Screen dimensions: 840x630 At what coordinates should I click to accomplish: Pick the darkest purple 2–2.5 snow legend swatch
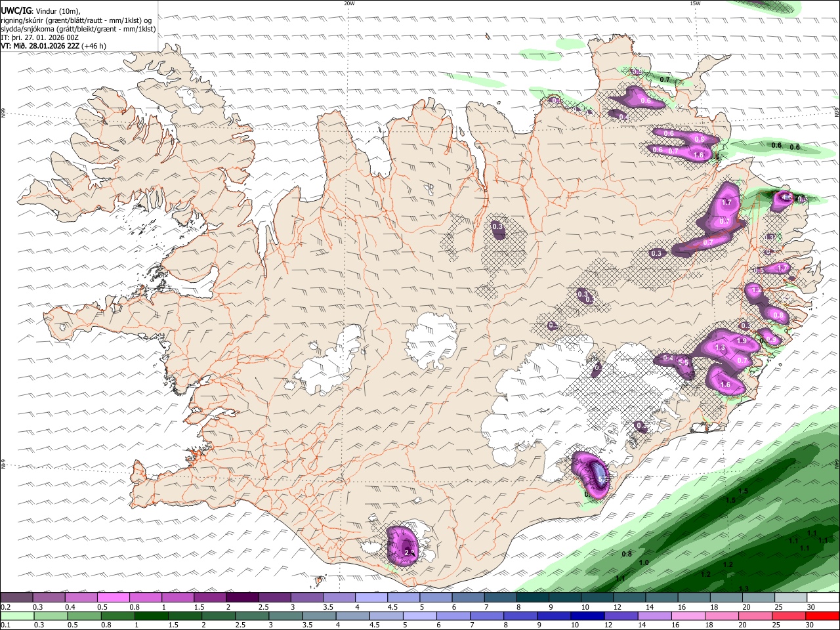[x=242, y=598]
